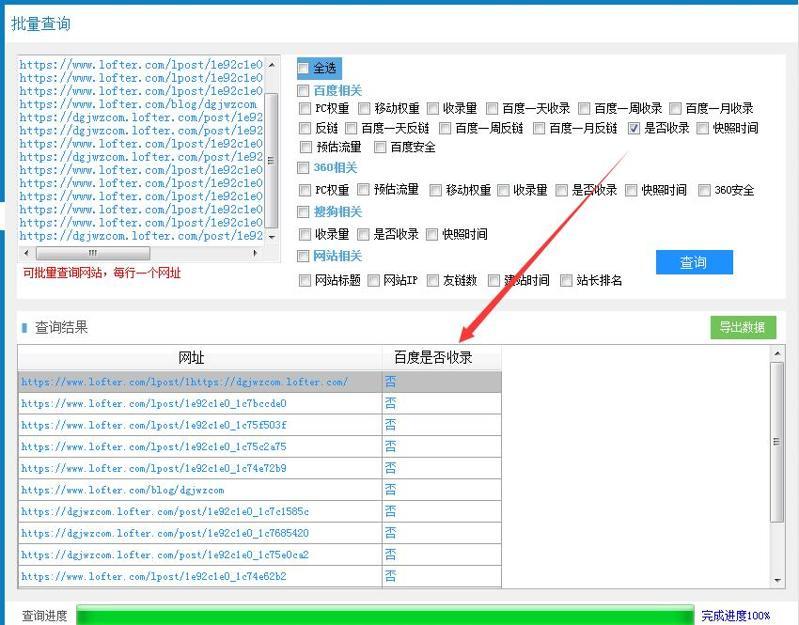The height and width of the screenshot is (625, 799).
Task: Sort by the 网址 column header
Action: [191, 358]
